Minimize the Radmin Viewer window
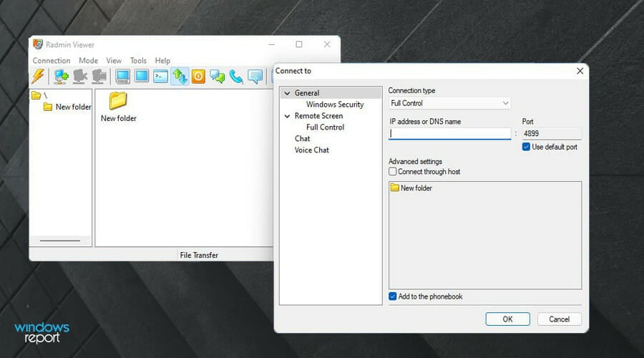Viewport: 644px width, 358px height. pos(271,44)
